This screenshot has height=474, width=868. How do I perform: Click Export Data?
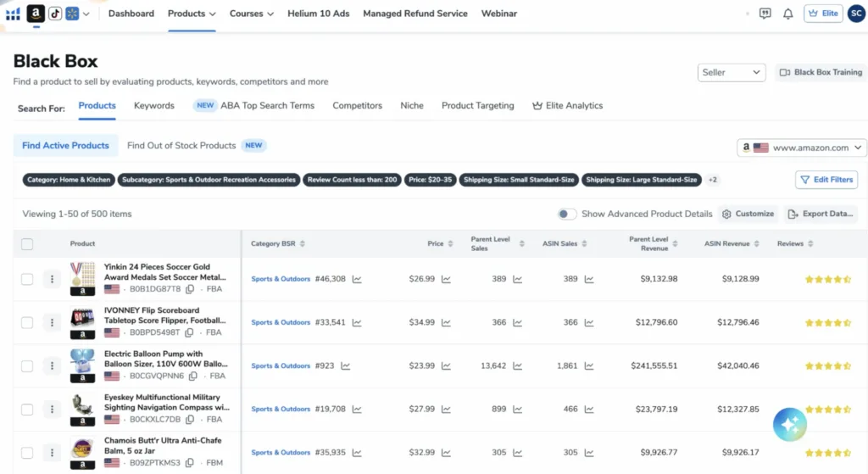[x=821, y=214]
